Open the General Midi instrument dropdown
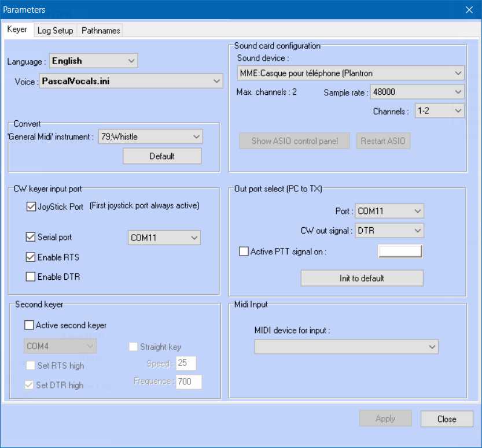Screen dimensions: 482x448 click(x=150, y=137)
